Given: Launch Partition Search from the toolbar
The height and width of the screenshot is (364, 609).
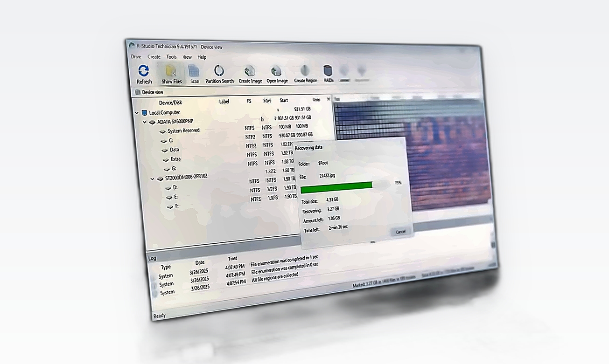Looking at the screenshot, I should (219, 71).
